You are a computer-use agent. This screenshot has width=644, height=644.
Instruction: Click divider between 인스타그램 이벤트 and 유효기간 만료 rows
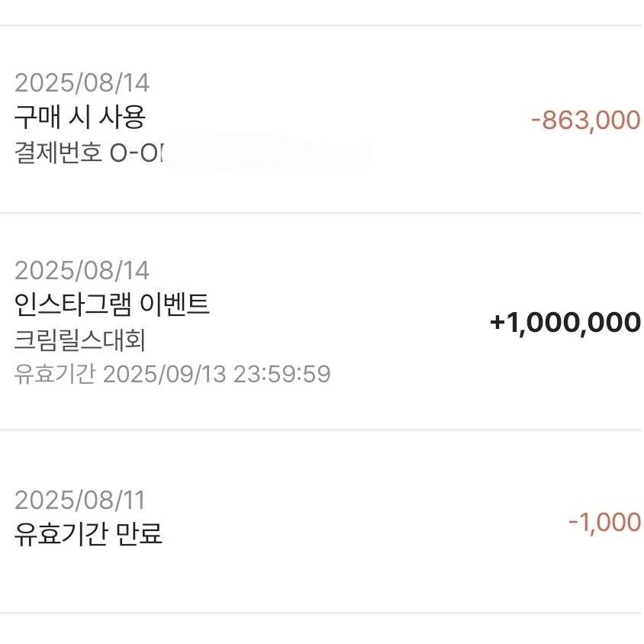pyautogui.click(x=322, y=430)
